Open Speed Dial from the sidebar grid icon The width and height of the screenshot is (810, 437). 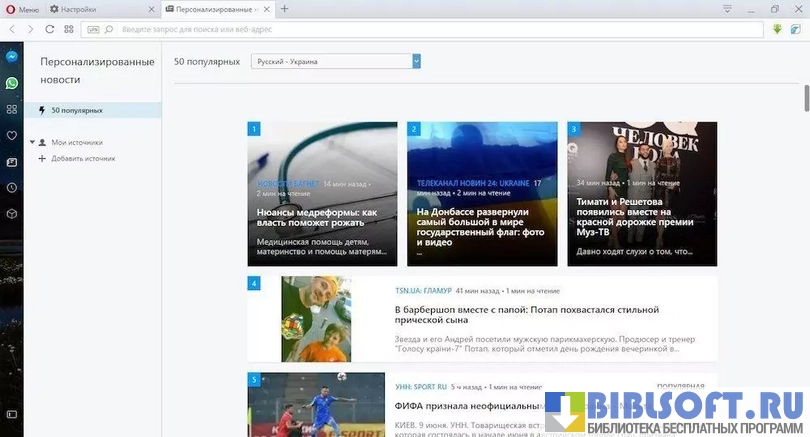click(x=11, y=110)
